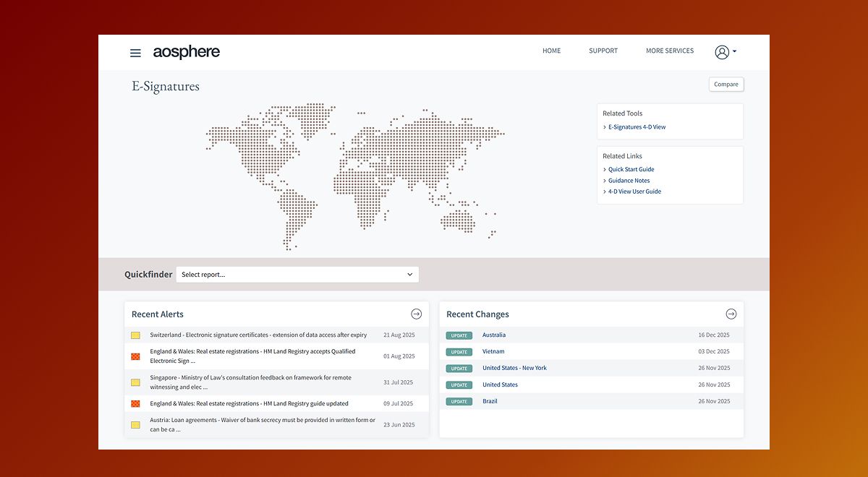
Task: Open the hamburger navigation menu
Action: click(x=135, y=53)
